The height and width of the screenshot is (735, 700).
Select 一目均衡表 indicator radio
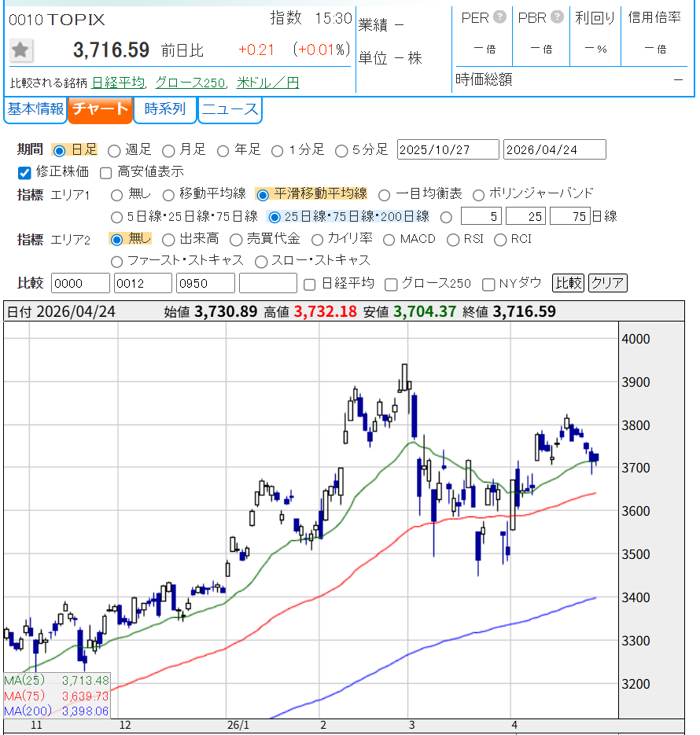pyautogui.click(x=384, y=195)
